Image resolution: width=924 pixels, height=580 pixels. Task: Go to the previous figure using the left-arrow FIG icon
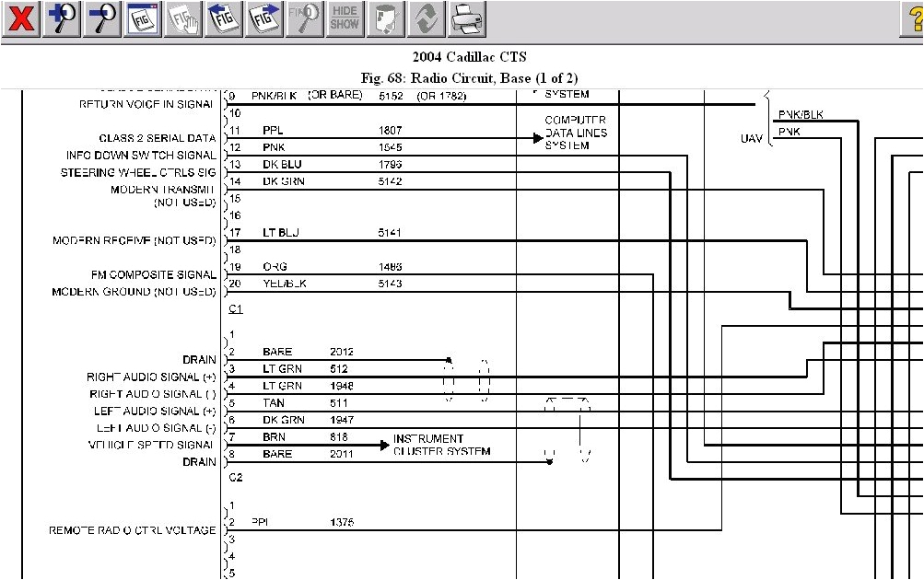[223, 18]
